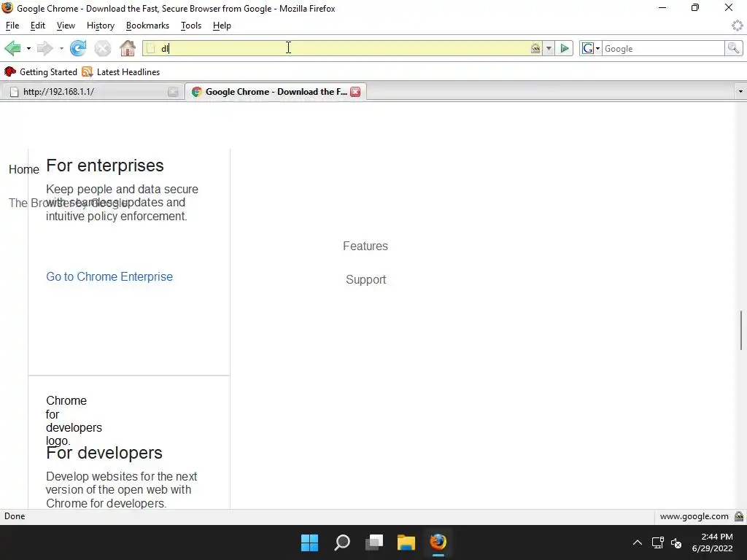
Task: Open the Windows Start menu
Action: tap(309, 542)
